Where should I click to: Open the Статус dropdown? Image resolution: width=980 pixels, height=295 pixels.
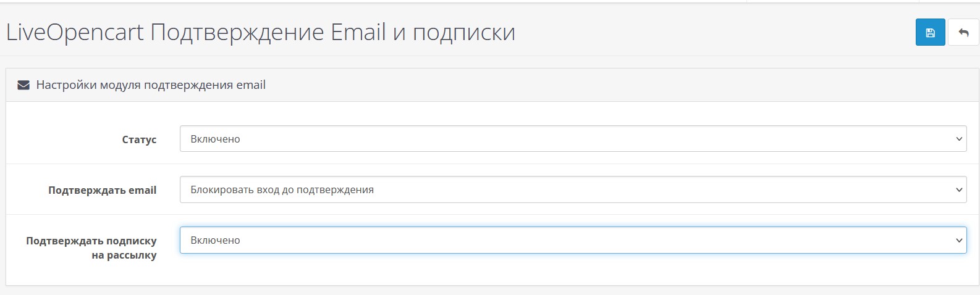pyautogui.click(x=573, y=139)
